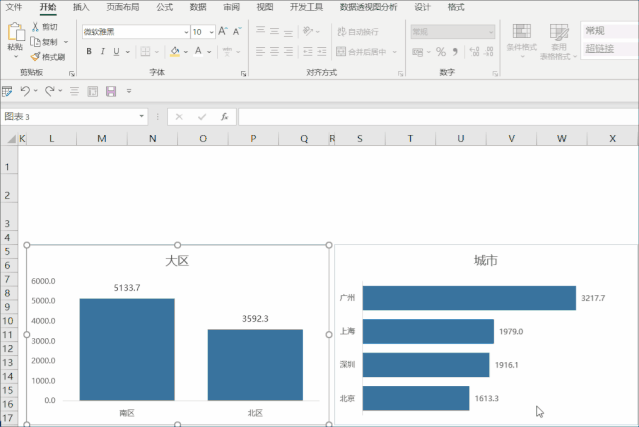The image size is (639, 427).
Task: Toggle italic formatting
Action: (103, 51)
